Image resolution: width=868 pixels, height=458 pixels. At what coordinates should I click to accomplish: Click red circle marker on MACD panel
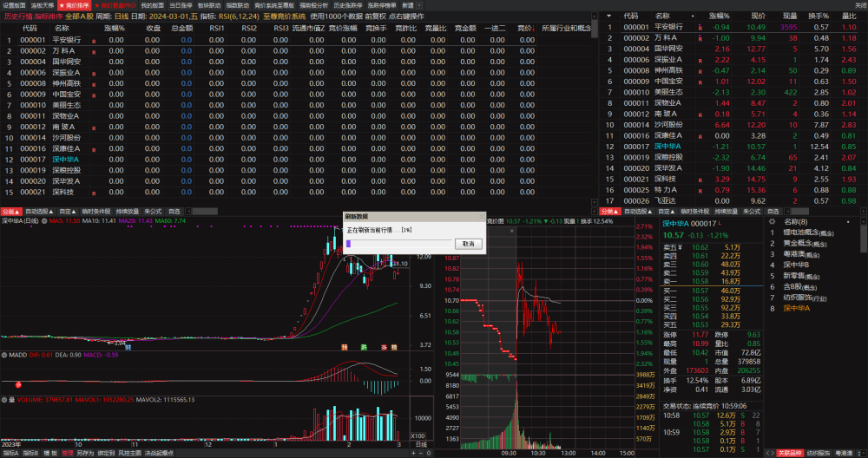18,384
